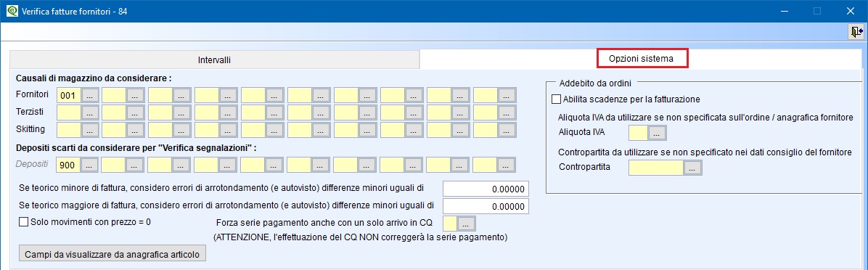Click the Depositi field containing 900
Image resolution: width=868 pixels, height=270 pixels.
coord(69,165)
